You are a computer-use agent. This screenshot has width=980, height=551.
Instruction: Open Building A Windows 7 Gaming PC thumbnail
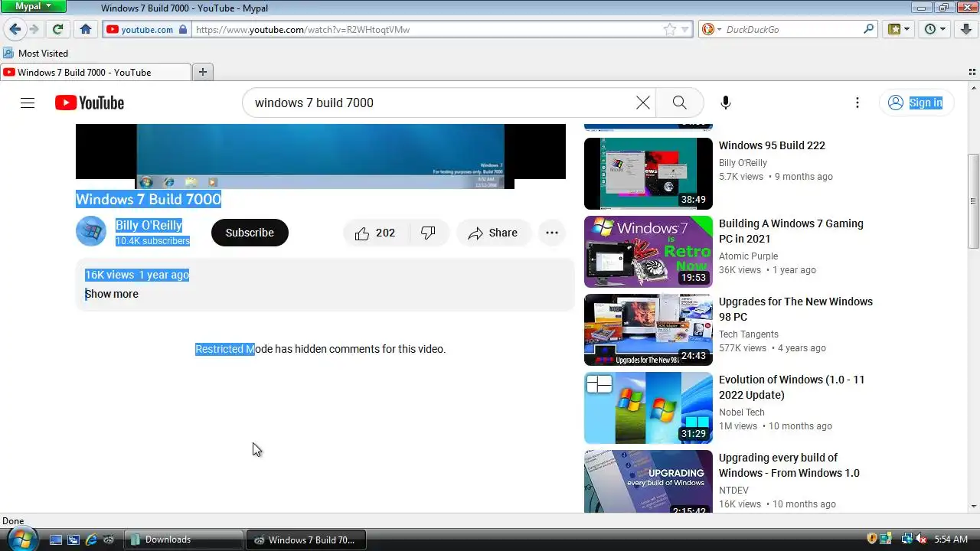(x=648, y=252)
